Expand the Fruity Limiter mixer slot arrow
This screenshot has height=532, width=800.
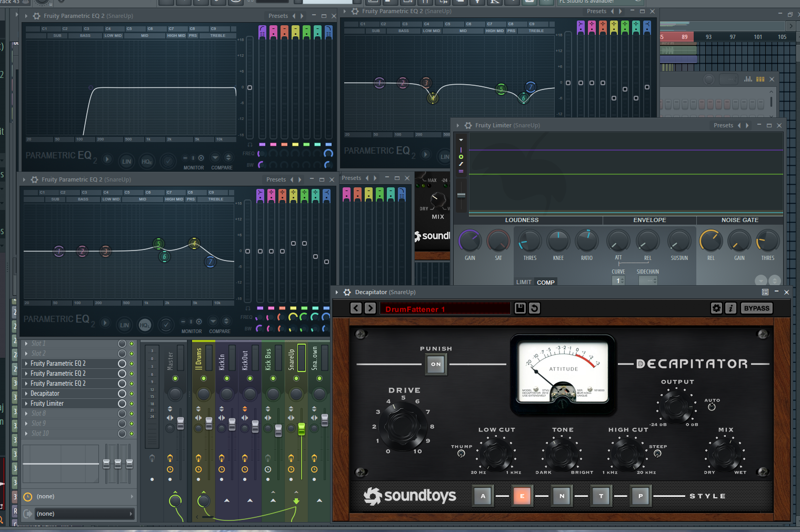[x=26, y=404]
